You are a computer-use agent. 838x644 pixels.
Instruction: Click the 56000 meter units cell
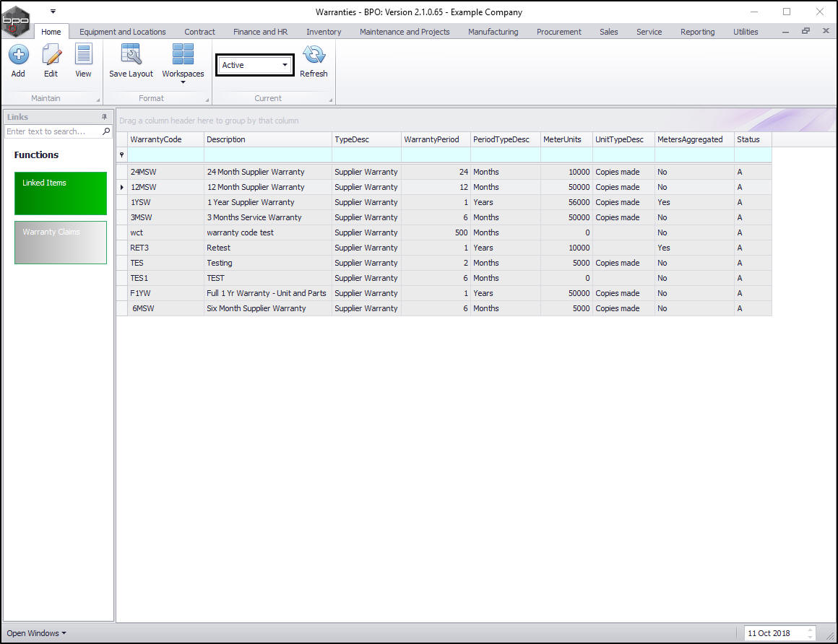point(566,202)
